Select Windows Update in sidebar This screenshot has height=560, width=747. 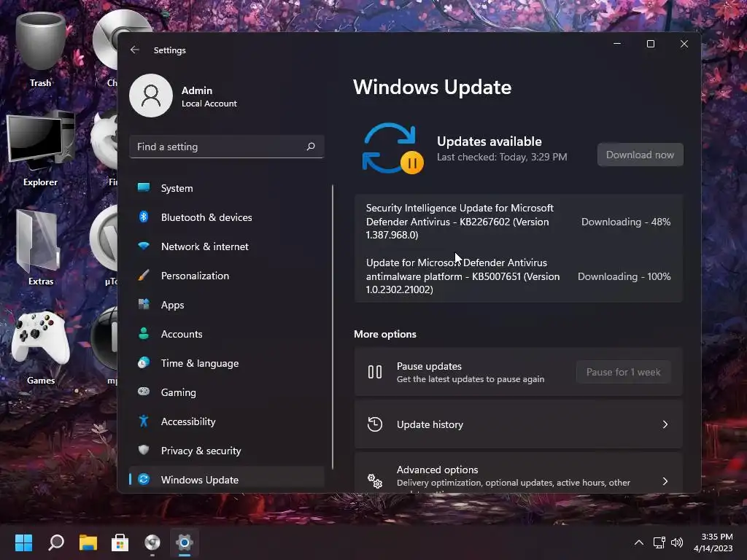pos(227,480)
